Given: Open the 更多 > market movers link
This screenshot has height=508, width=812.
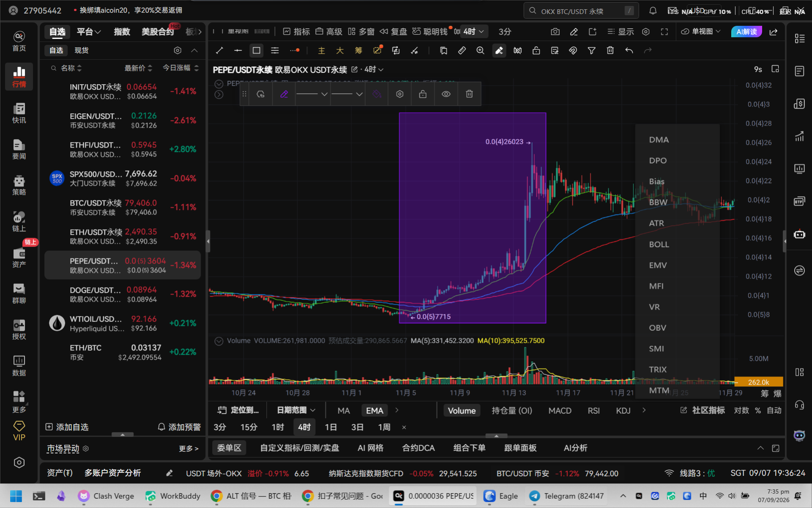Looking at the screenshot, I should coord(189,449).
